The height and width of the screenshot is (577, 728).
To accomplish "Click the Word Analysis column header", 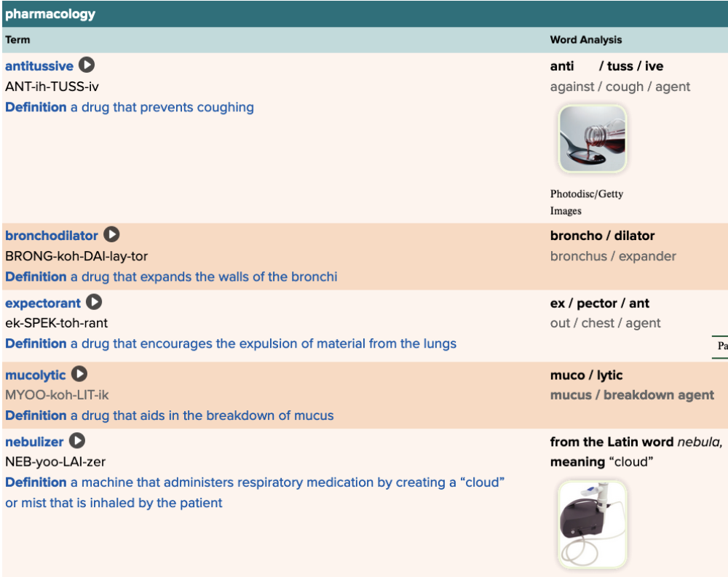I will (x=586, y=40).
